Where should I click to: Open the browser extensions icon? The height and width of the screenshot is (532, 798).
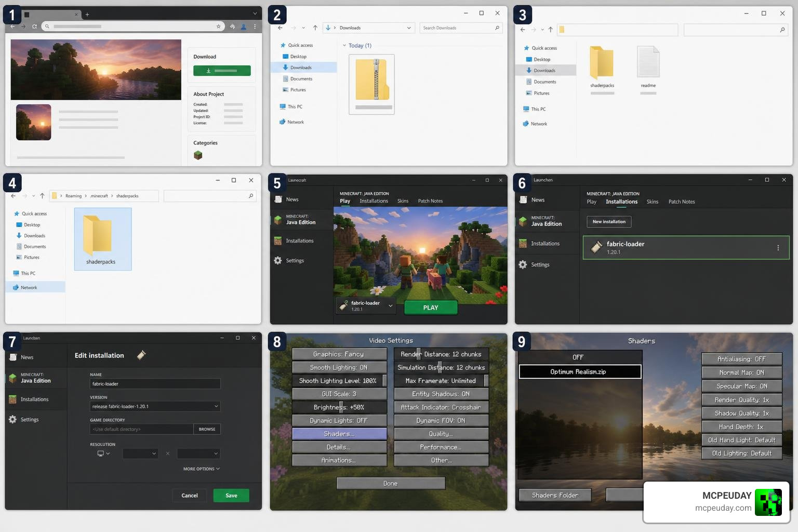click(233, 26)
